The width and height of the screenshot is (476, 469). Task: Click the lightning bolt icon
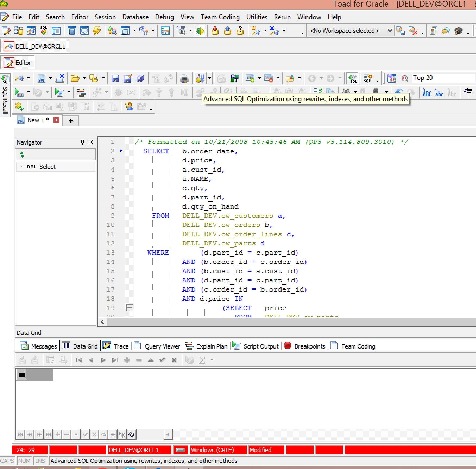coord(97,31)
